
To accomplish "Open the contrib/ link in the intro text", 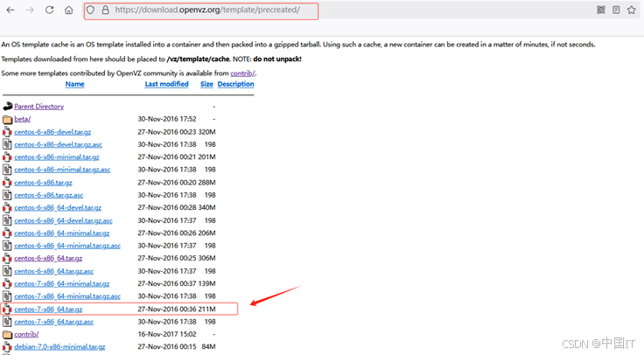I will point(242,73).
